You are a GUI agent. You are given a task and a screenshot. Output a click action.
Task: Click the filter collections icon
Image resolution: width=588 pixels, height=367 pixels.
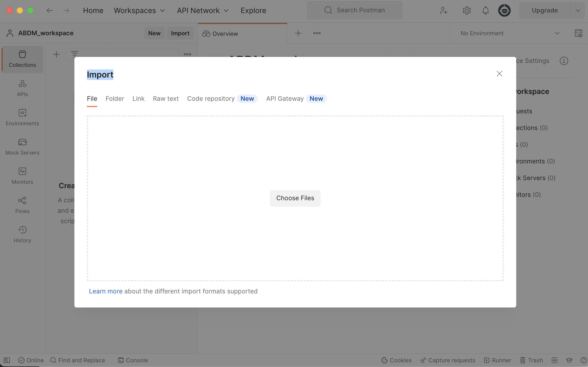click(x=75, y=54)
